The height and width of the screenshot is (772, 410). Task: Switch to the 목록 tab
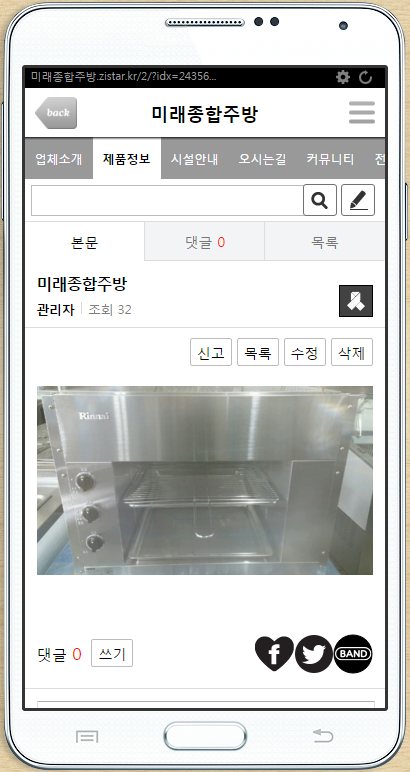[325, 241]
